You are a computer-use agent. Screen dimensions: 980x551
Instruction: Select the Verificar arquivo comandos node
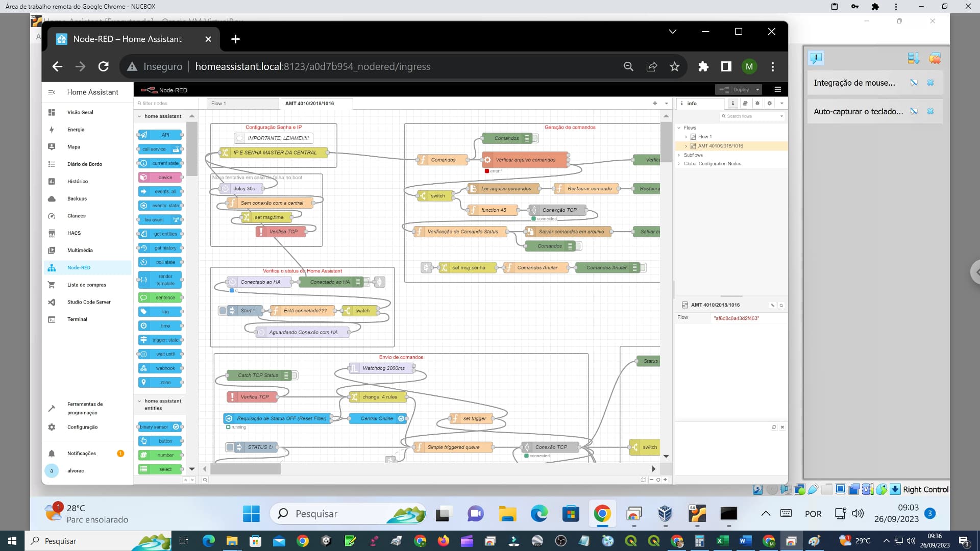(x=525, y=160)
